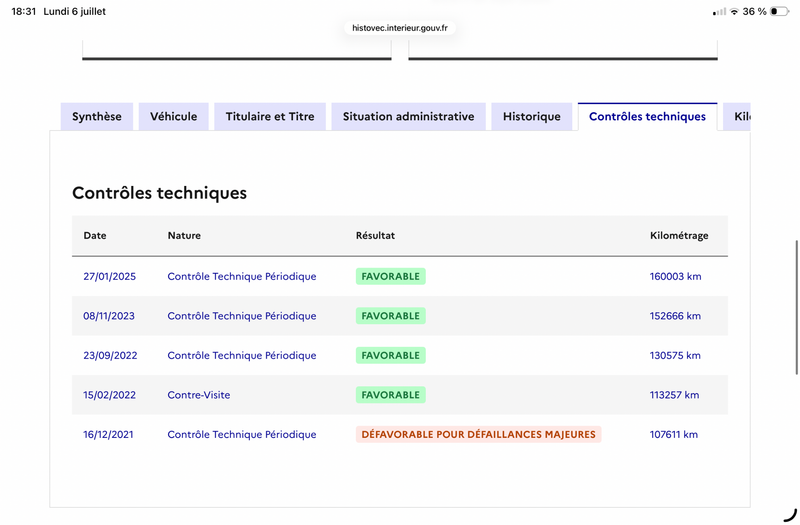Click the 152666 km mileage value
Viewport: 800px width, 525px height.
click(675, 316)
